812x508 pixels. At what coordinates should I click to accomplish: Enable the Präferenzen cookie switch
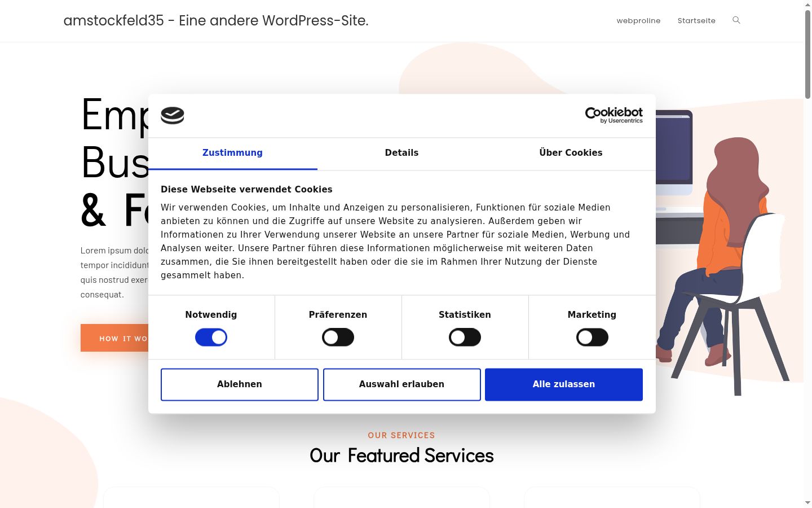click(x=338, y=338)
